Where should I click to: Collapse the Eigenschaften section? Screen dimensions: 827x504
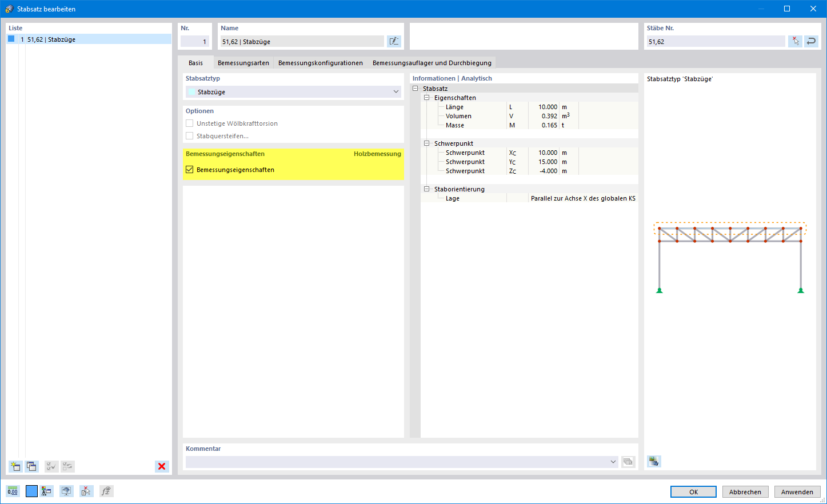[x=427, y=98]
